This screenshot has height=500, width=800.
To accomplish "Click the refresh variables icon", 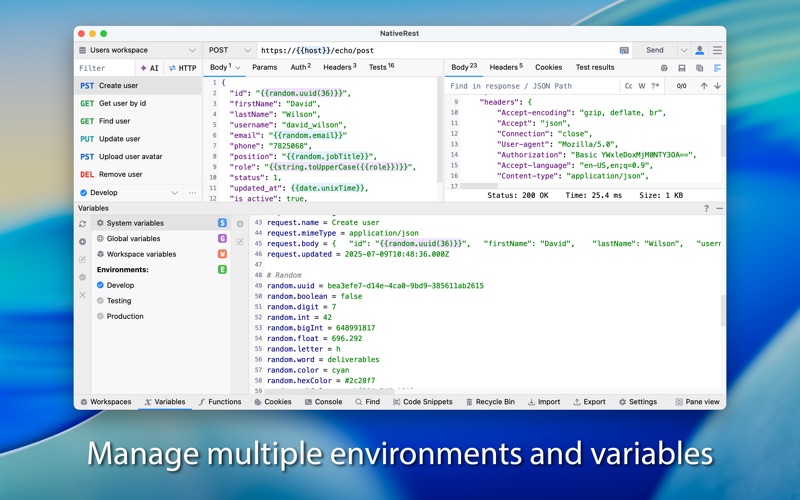I will point(82,224).
